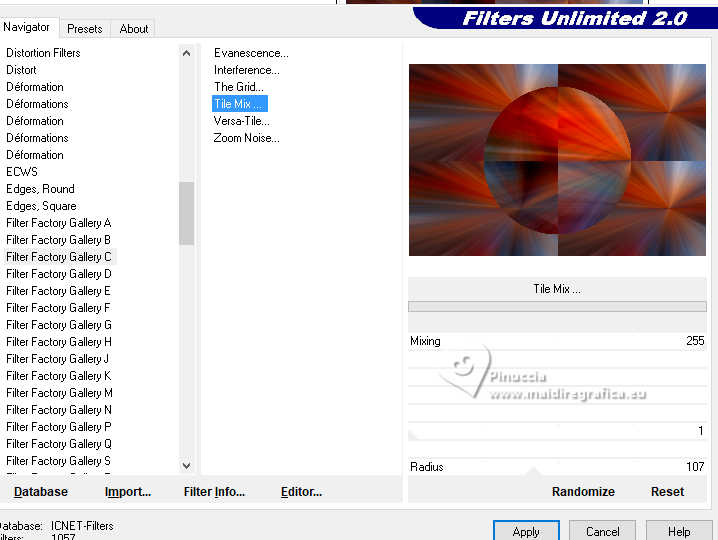Viewport: 718px width, 540px height.
Task: Choose the Zoom Noise... filter
Action: pyautogui.click(x=246, y=138)
